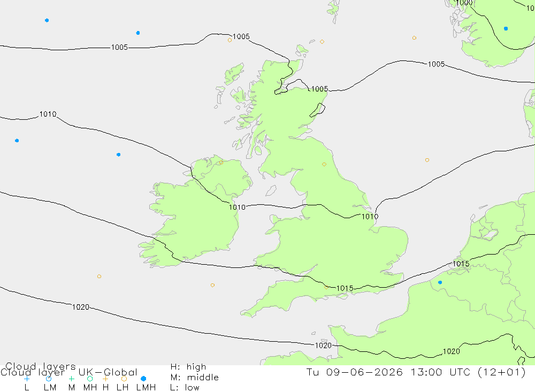Click the green circle MH legend symbol

click(90, 379)
